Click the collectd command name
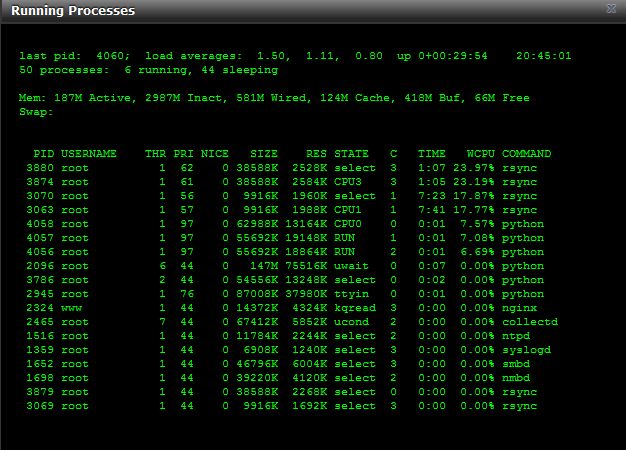 coord(530,321)
